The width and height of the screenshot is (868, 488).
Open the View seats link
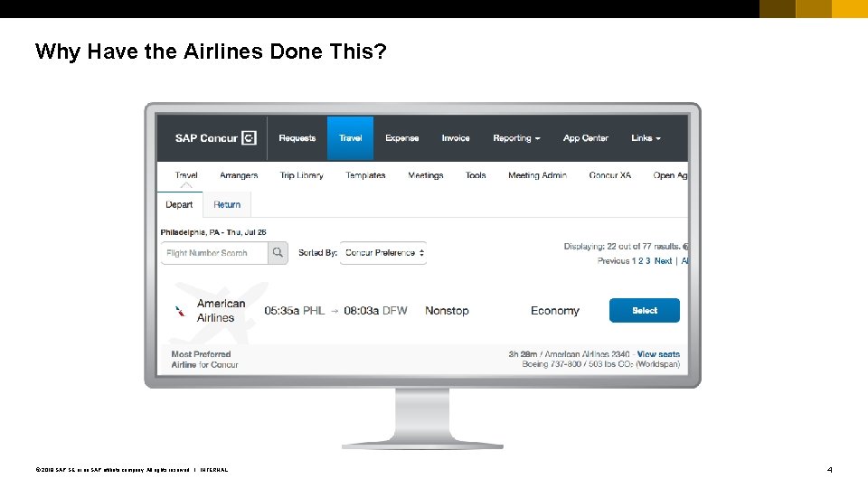coord(658,354)
